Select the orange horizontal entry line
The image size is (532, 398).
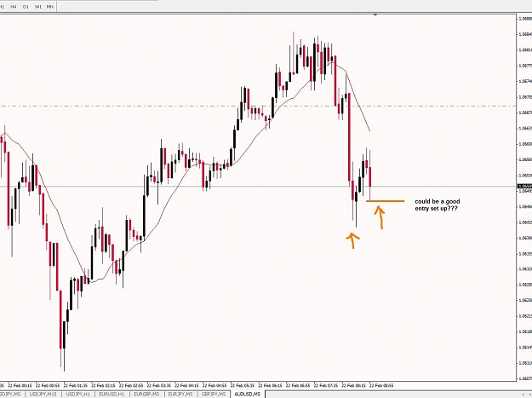pyautogui.click(x=386, y=201)
